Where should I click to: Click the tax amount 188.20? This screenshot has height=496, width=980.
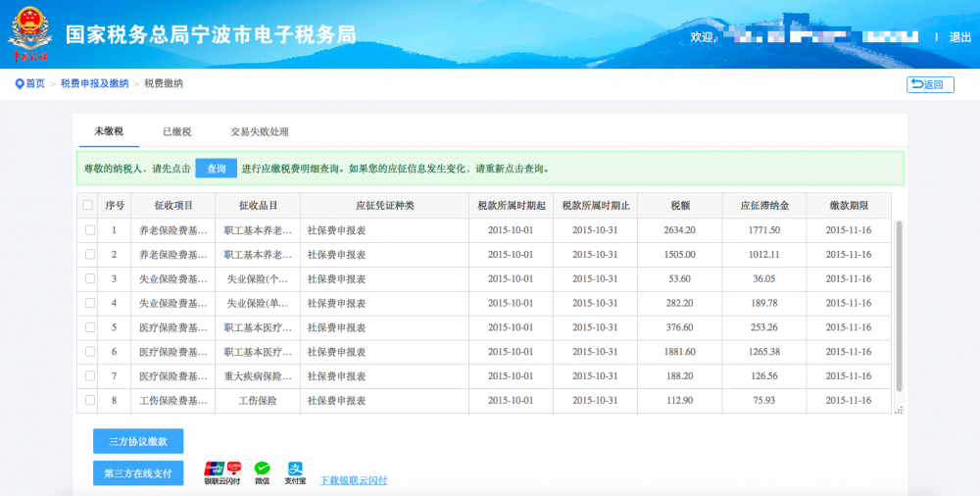(x=680, y=375)
